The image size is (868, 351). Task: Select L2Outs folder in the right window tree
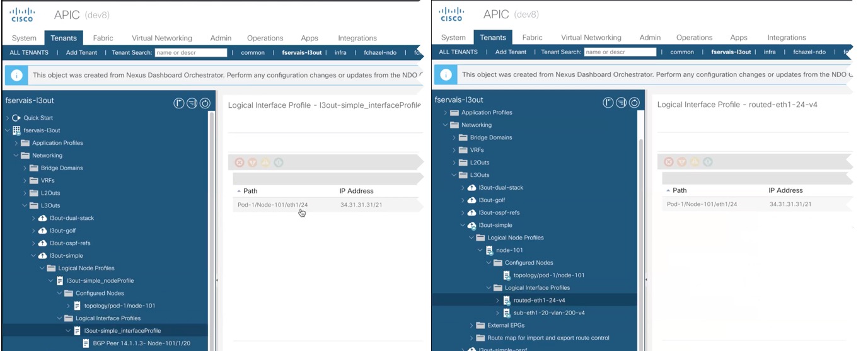[480, 163]
